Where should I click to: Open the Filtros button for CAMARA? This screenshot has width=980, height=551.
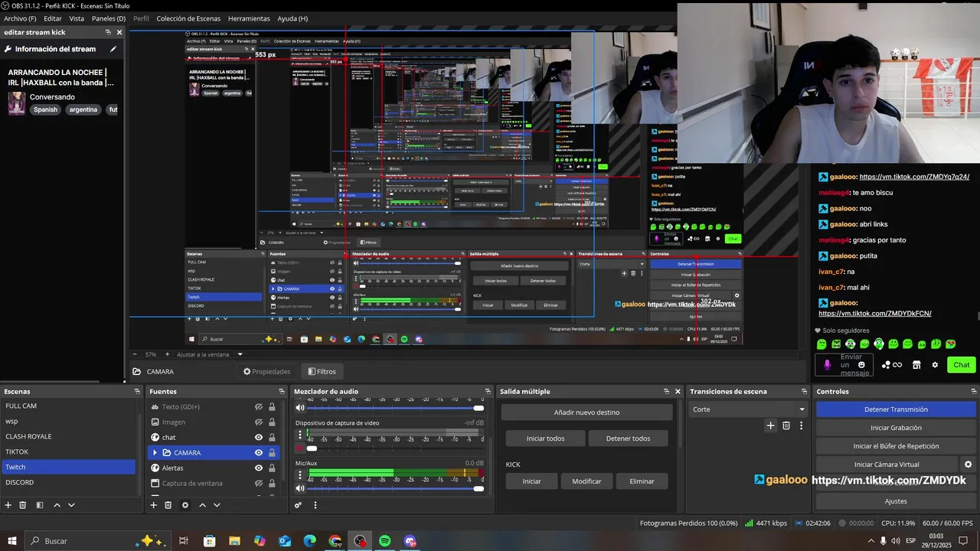coord(322,372)
